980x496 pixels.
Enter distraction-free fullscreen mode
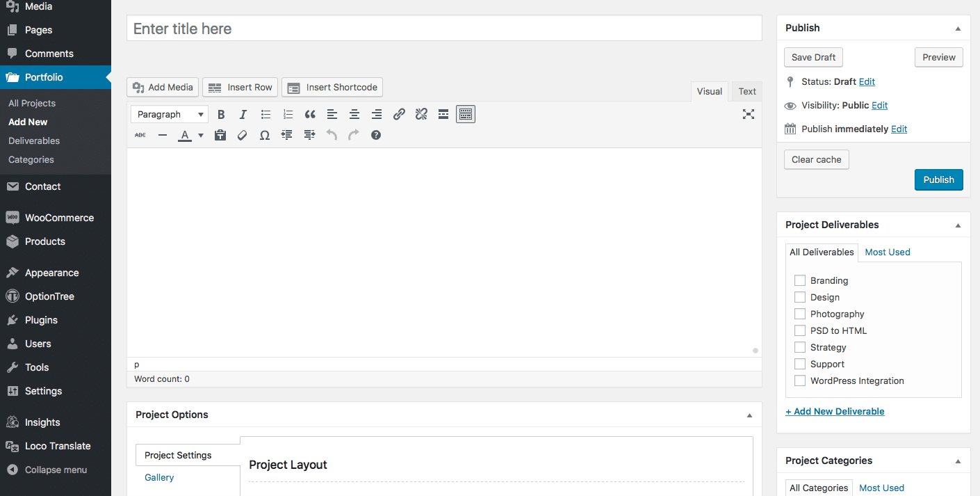(749, 114)
